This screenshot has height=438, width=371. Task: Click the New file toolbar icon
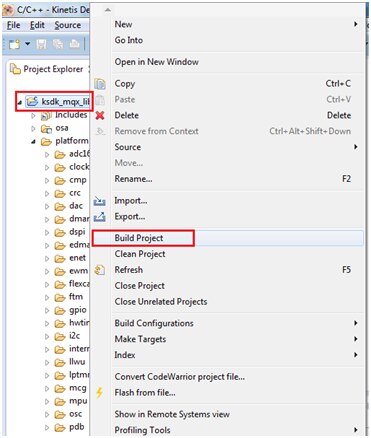coord(15,44)
